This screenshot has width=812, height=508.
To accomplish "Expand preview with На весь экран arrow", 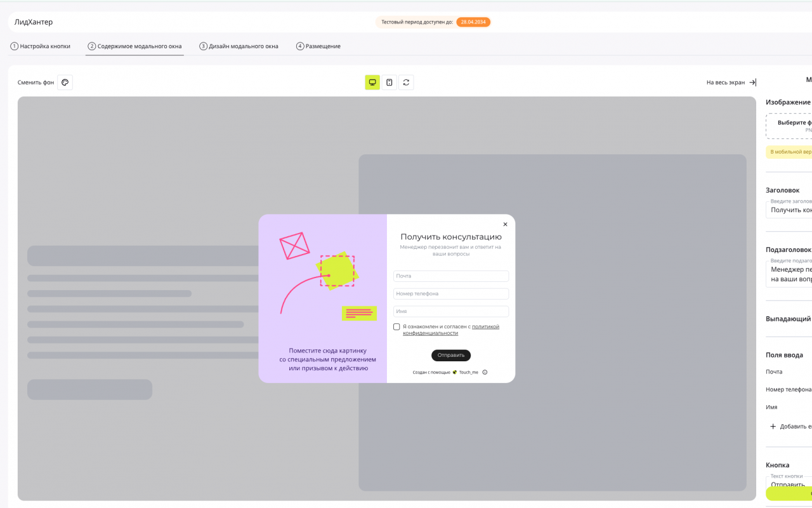I will click(752, 82).
